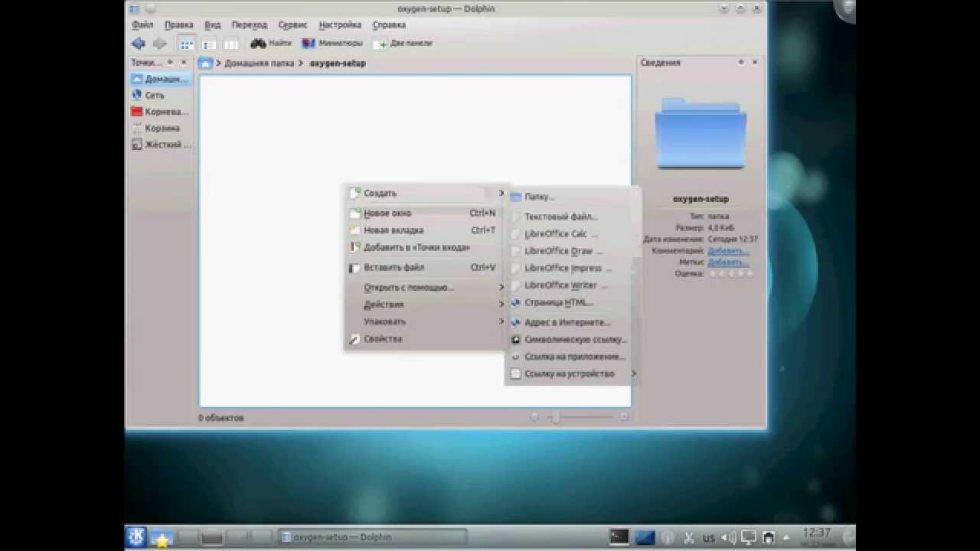Switch to icons view mode
980x551 pixels.
click(186, 44)
